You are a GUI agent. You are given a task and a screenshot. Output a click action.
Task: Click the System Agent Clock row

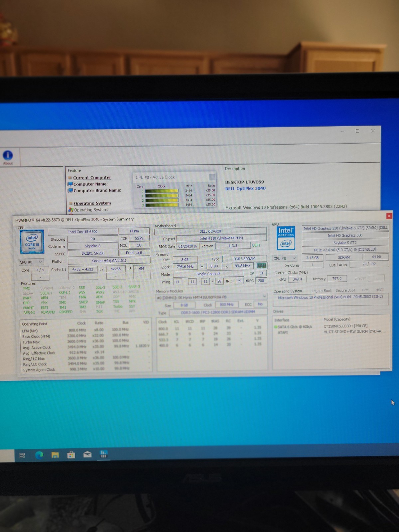pyautogui.click(x=85, y=369)
